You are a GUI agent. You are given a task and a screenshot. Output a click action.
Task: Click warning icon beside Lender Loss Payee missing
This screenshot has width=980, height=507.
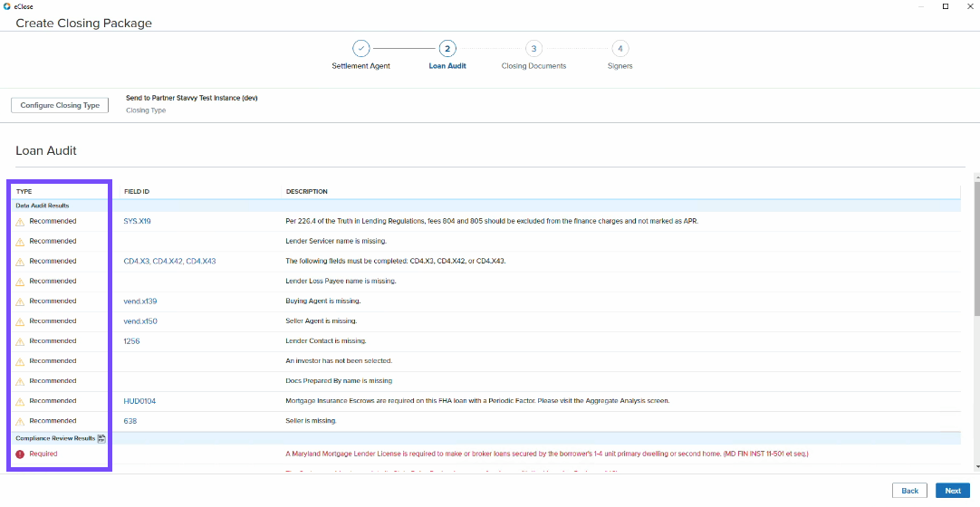coord(20,282)
